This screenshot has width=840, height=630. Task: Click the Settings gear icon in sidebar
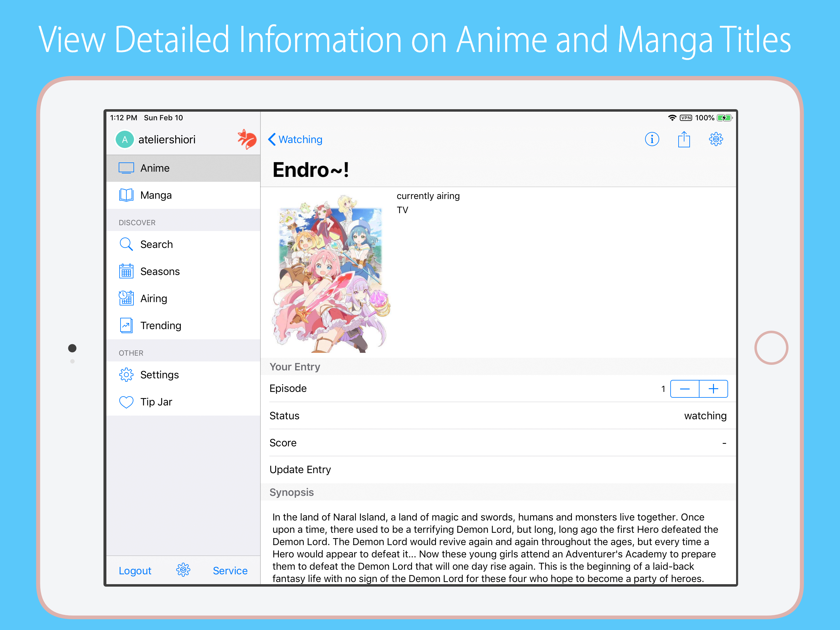(x=126, y=375)
